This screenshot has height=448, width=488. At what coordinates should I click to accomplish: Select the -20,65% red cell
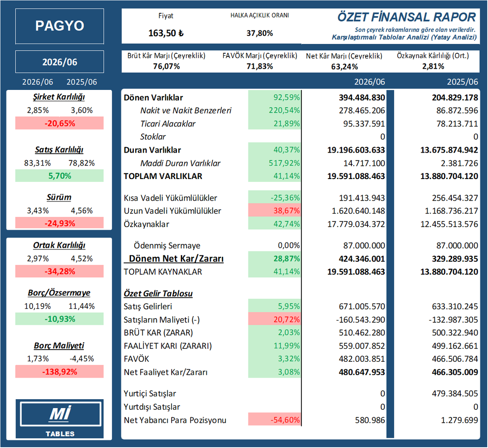coord(60,123)
